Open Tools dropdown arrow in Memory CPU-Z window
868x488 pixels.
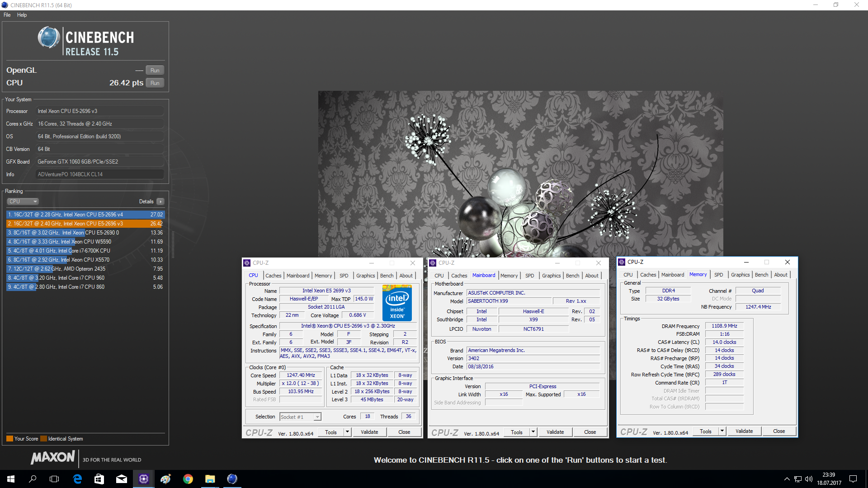pyautogui.click(x=722, y=432)
